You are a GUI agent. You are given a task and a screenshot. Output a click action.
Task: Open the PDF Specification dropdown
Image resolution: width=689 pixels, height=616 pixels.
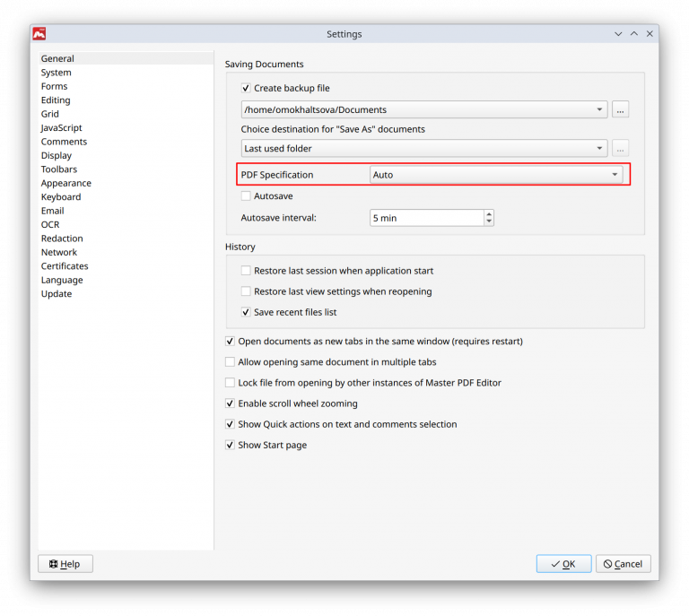(x=496, y=175)
